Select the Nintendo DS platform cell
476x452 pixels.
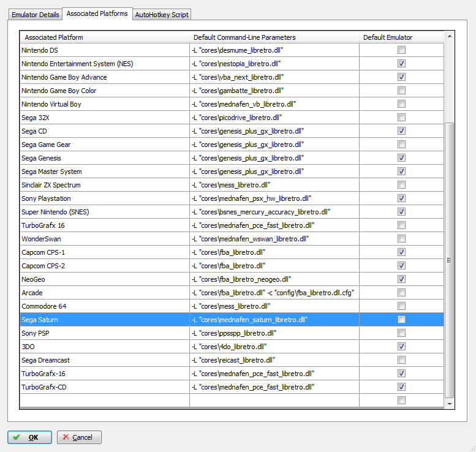click(105, 50)
